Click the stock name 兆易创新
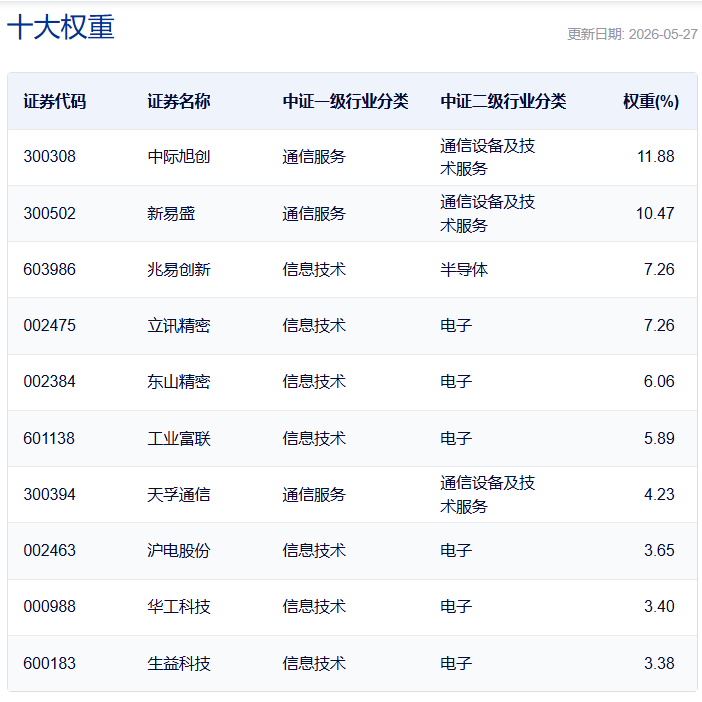The width and height of the screenshot is (702, 702). 179,270
